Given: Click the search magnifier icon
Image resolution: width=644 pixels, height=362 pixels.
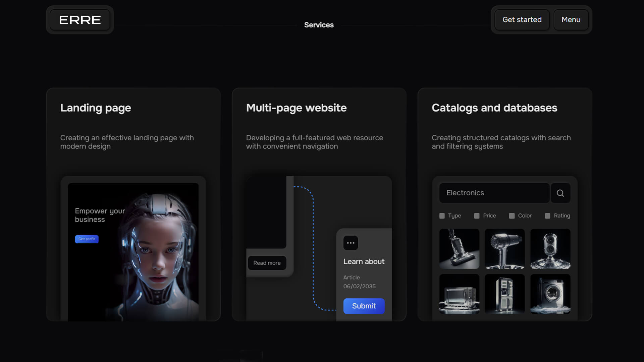Looking at the screenshot, I should tap(560, 193).
